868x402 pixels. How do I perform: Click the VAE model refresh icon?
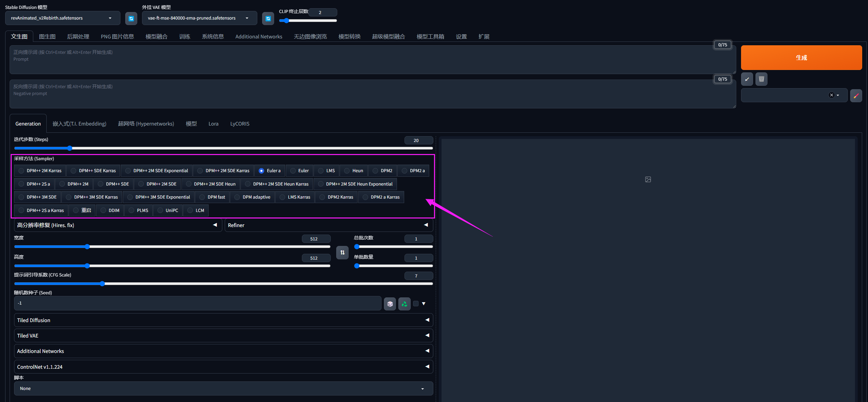(268, 19)
